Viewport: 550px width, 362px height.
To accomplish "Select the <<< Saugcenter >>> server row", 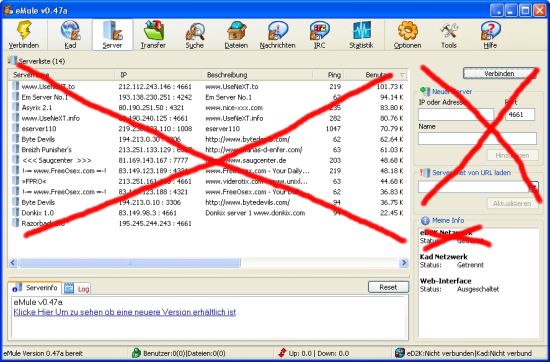I will click(208, 160).
